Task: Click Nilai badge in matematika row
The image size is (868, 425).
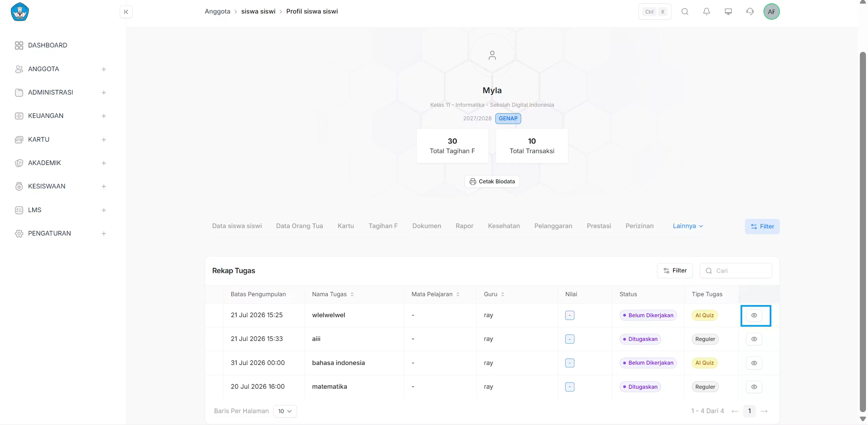Action: (569, 387)
